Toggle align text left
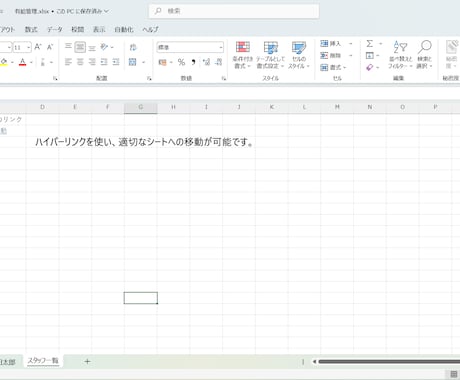Image resolution: width=460 pixels, height=380 pixels. coord(68,62)
